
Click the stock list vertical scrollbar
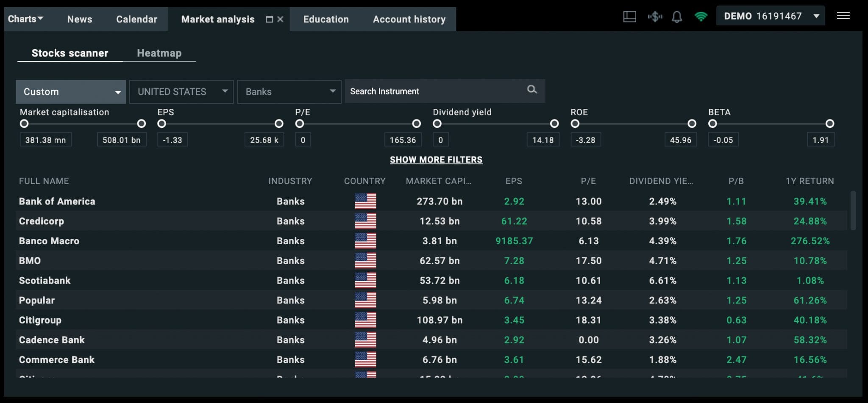(x=853, y=211)
